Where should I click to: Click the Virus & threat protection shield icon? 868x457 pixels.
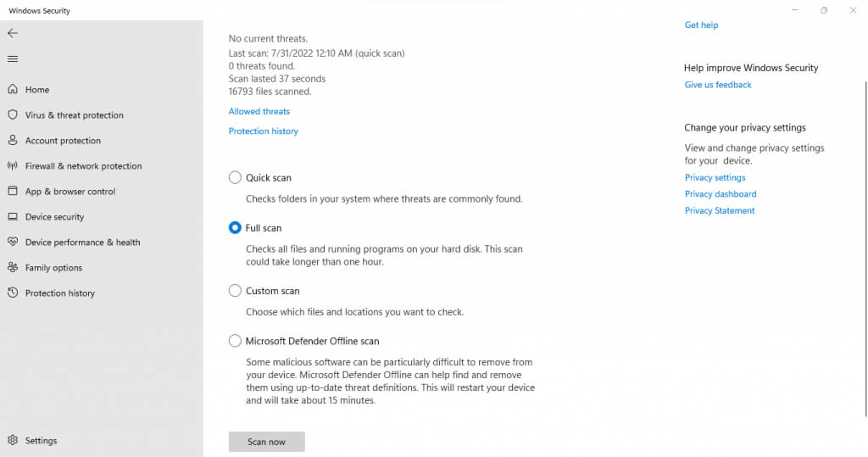click(x=13, y=115)
